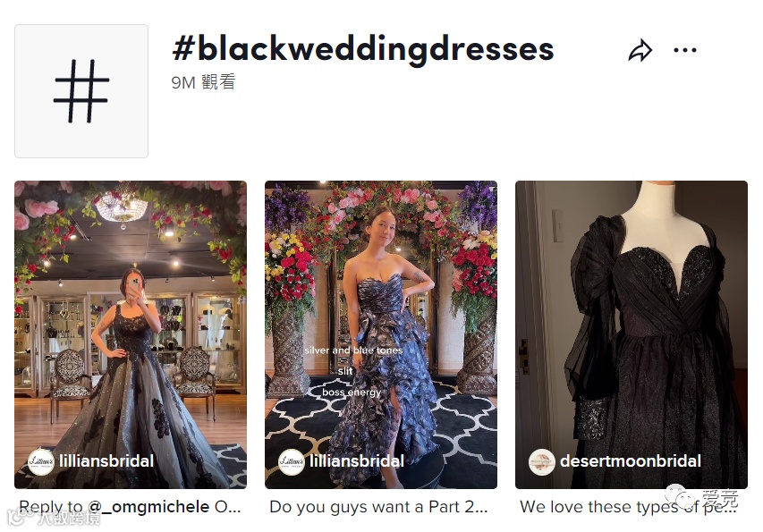Click the @_omgmichele mention in caption
Viewport: 763px width, 532px height.
[x=148, y=507]
